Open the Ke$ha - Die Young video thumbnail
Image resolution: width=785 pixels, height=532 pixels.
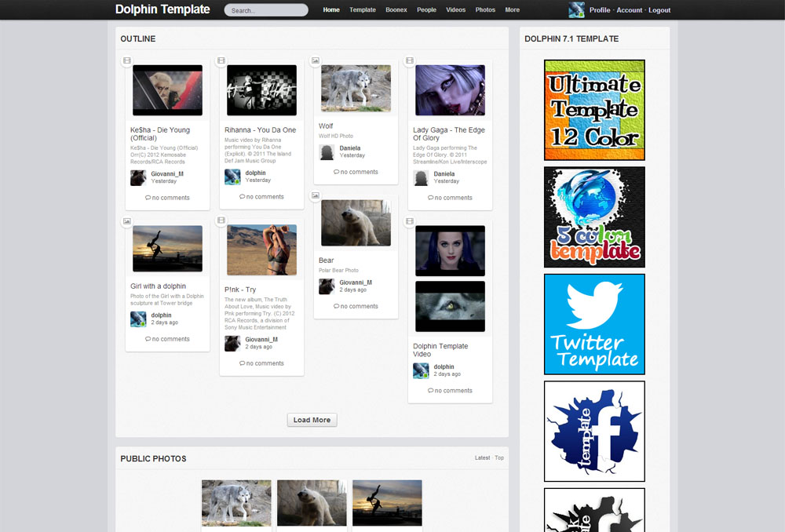pos(168,90)
